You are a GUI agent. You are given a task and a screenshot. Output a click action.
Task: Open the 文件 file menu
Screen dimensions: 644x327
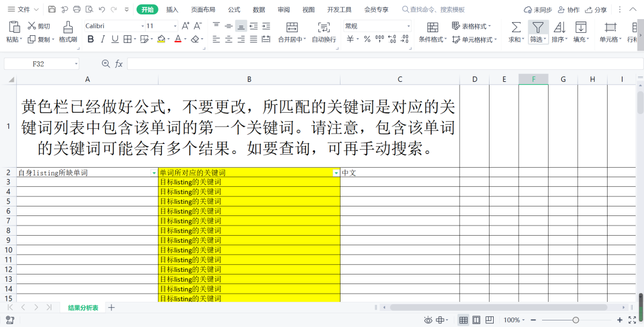[23, 10]
